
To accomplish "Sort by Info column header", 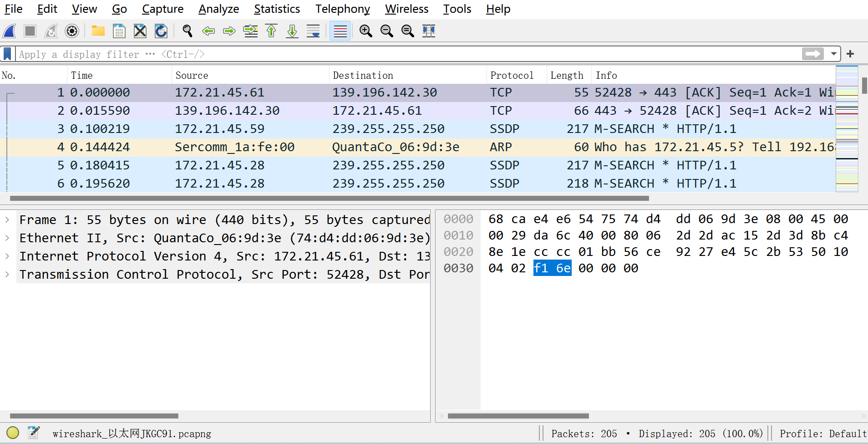I will (713, 75).
